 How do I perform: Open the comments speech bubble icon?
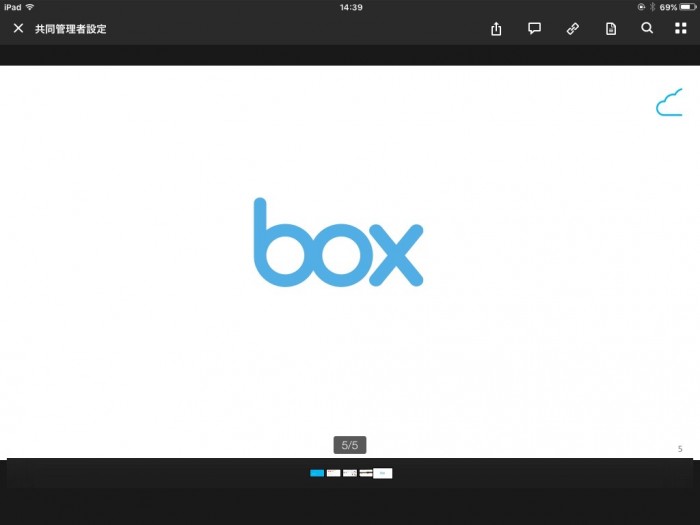point(534,29)
